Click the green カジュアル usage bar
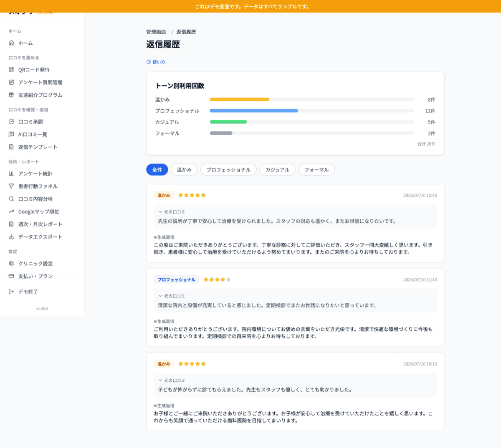Viewport: 501px width, 448px height. point(228,122)
